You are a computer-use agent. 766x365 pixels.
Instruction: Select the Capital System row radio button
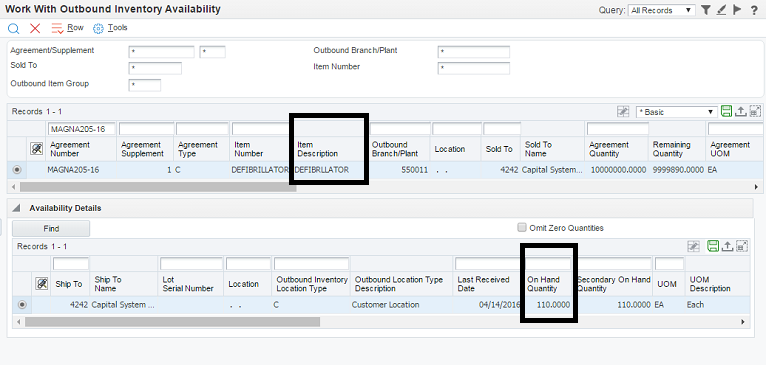point(22,304)
